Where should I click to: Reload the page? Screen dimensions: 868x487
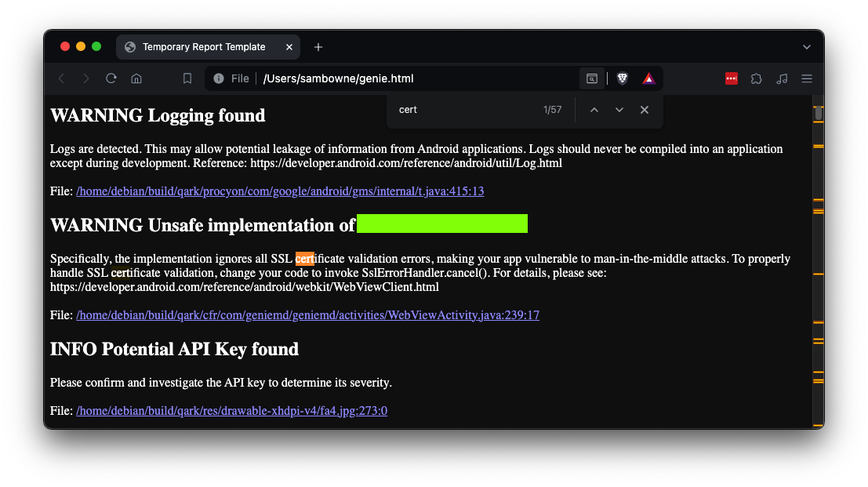[x=111, y=78]
